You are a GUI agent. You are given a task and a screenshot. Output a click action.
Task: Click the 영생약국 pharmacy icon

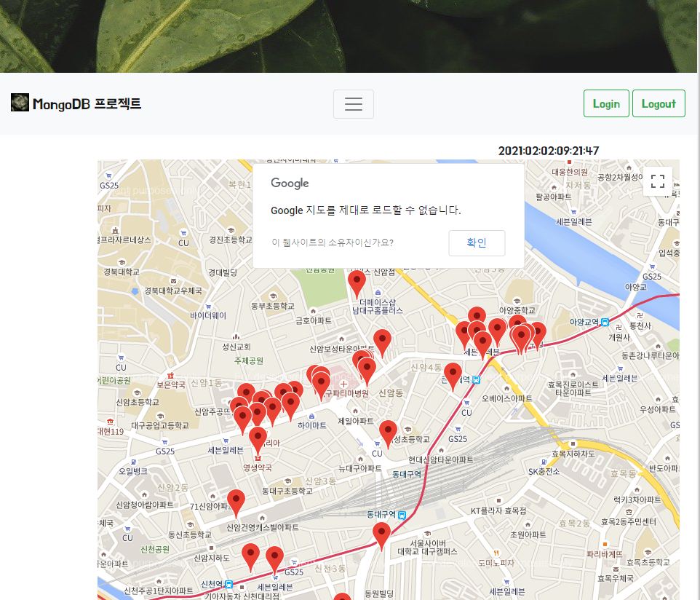[258, 459]
